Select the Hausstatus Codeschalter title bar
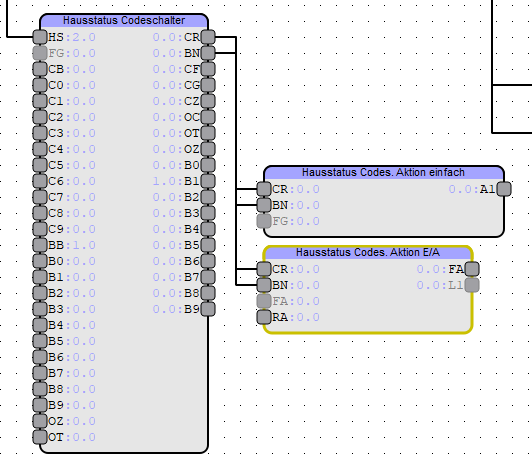 click(124, 21)
